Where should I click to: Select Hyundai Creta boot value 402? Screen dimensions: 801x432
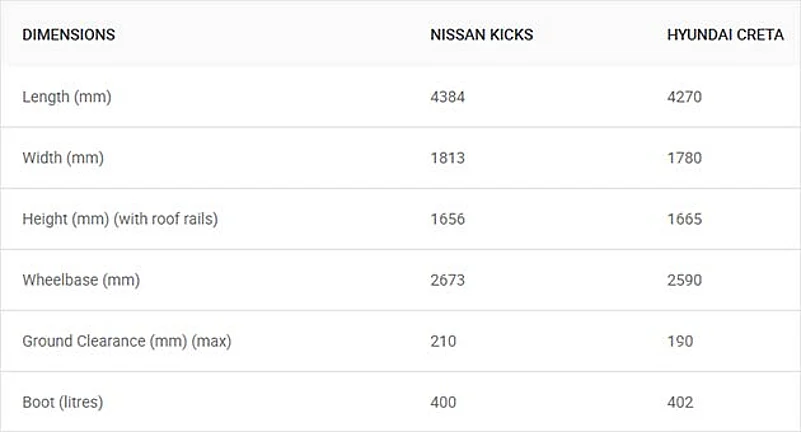click(x=680, y=402)
